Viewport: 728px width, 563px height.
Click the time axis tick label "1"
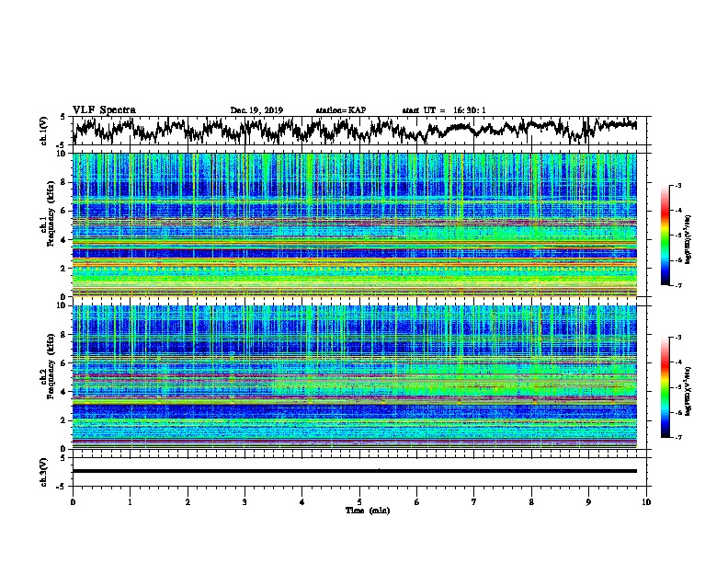130,501
